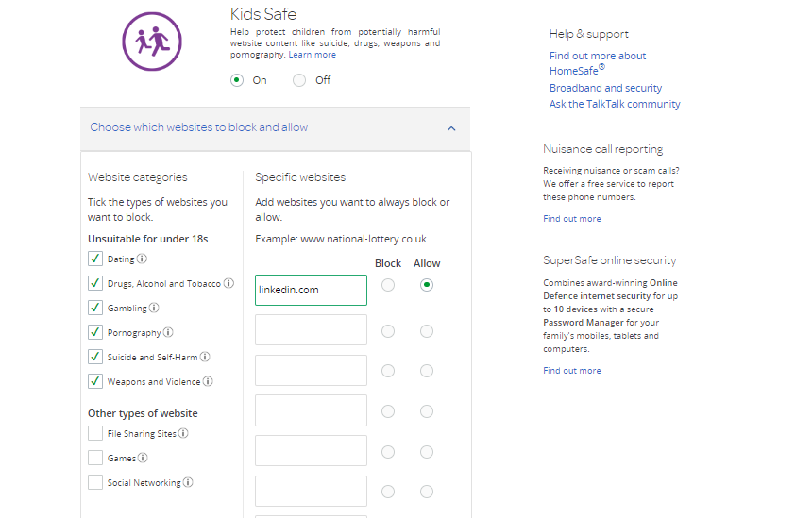Show info for the Social Networking category
812x518 pixels.
click(188, 483)
